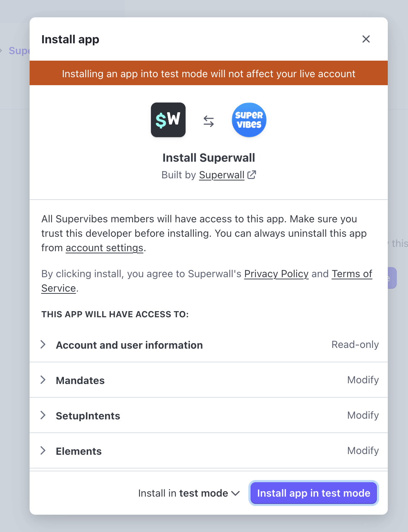This screenshot has width=408, height=532.
Task: Click external link icon beside Superwall
Action: (252, 175)
